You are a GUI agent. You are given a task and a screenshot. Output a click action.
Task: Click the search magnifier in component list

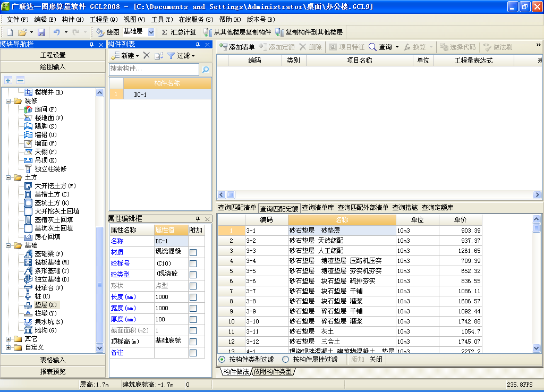[206, 69]
